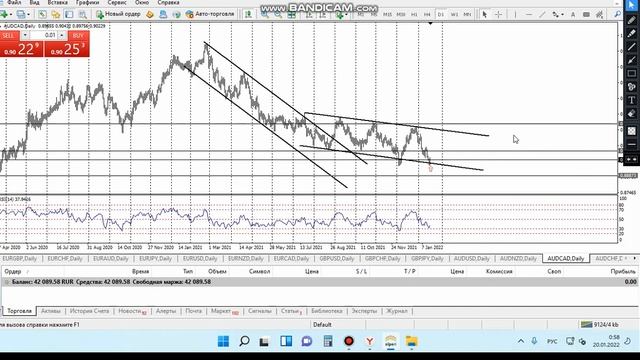640x360 pixels.
Task: Select the text label 'A' tool
Action: pyautogui.click(x=573, y=14)
